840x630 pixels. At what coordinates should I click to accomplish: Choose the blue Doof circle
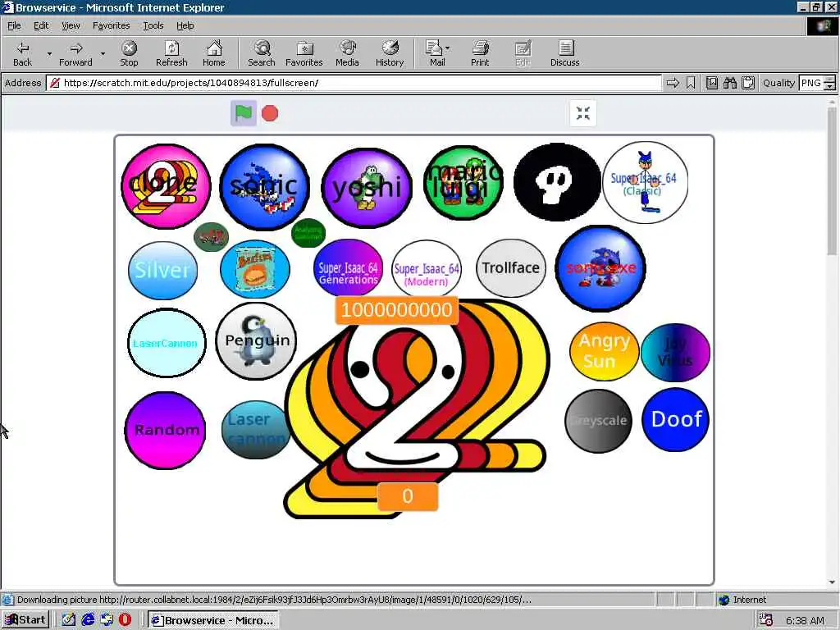[676, 420]
